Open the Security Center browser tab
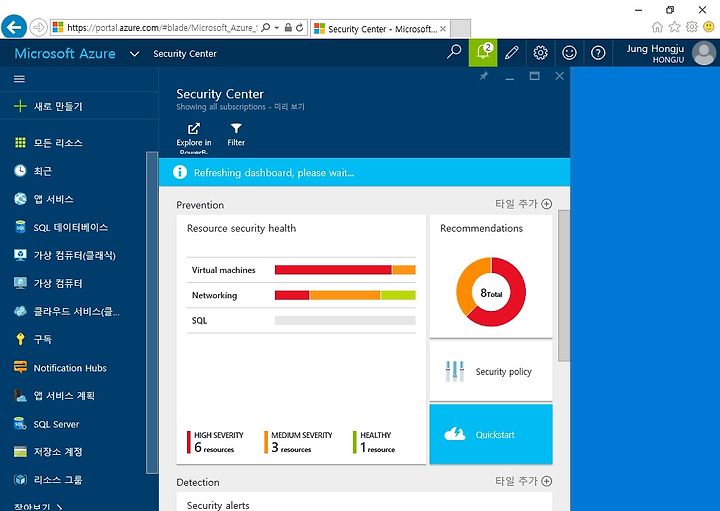720x511 pixels. (378, 29)
